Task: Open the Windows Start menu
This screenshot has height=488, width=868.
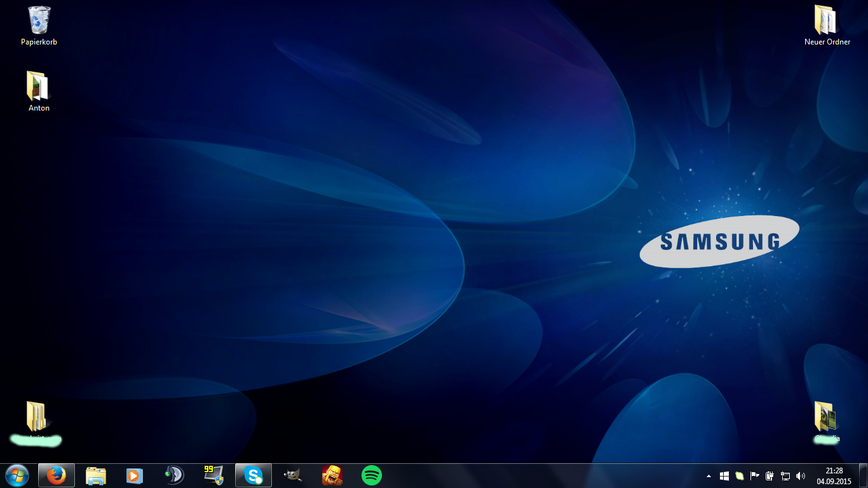Action: click(17, 475)
